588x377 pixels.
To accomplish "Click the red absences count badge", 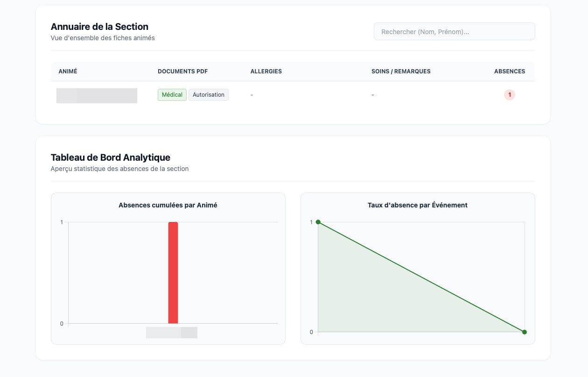I will 510,95.
